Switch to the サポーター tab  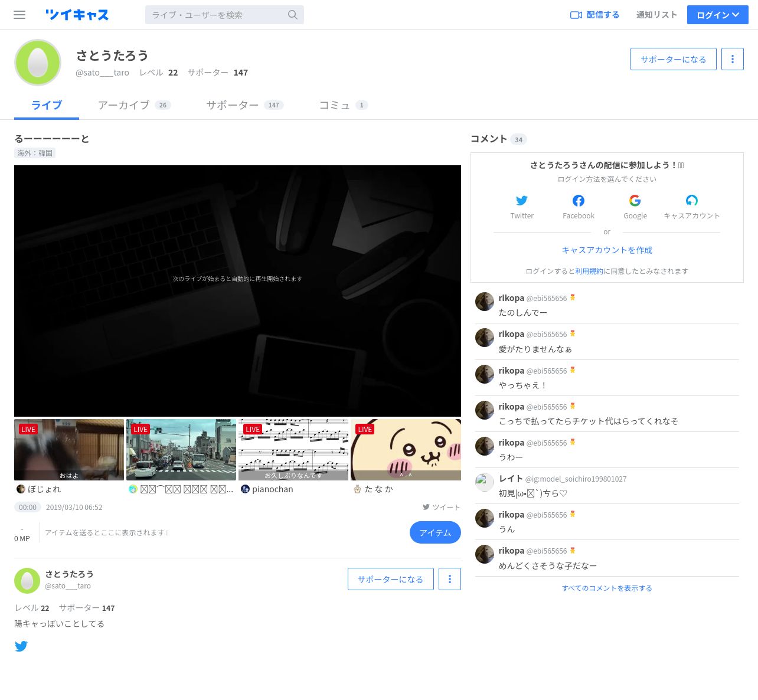click(x=244, y=105)
